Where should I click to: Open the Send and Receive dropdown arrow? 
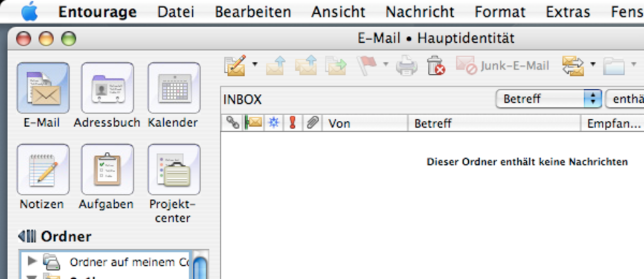click(593, 64)
